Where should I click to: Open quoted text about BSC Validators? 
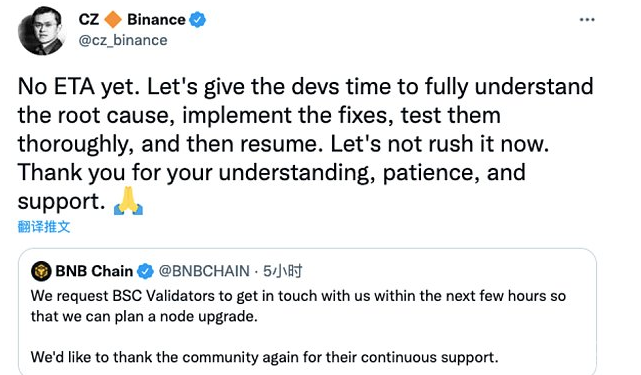pos(298,296)
